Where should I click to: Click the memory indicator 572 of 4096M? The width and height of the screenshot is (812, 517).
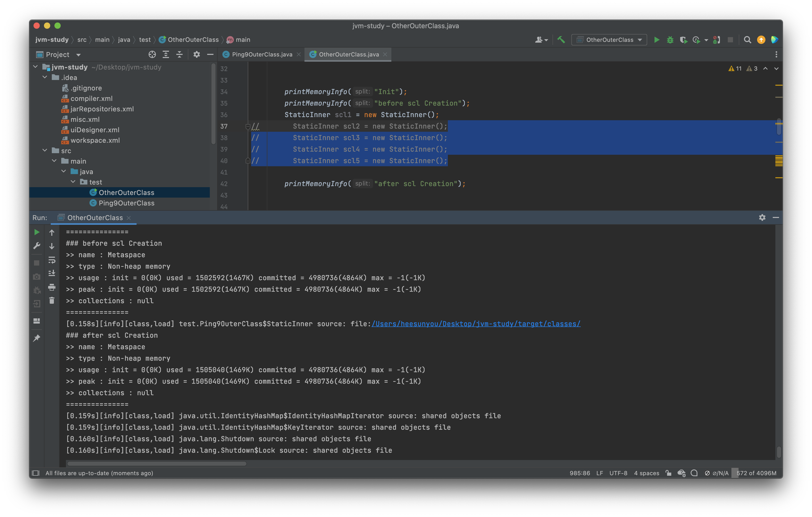click(x=756, y=473)
